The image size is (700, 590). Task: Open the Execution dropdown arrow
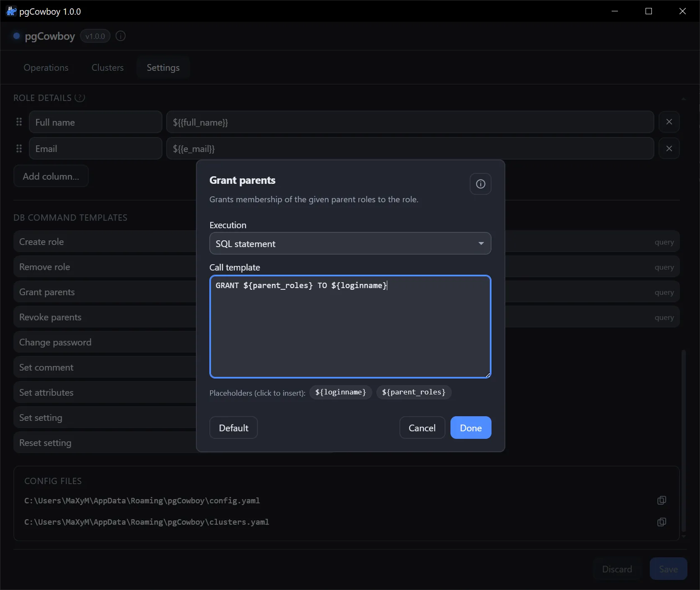click(481, 243)
